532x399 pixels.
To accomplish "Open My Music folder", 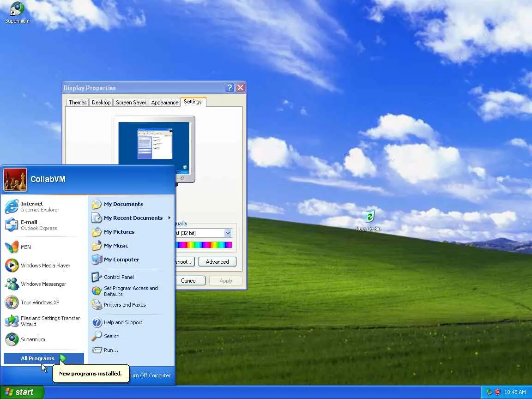I will click(x=131, y=246).
